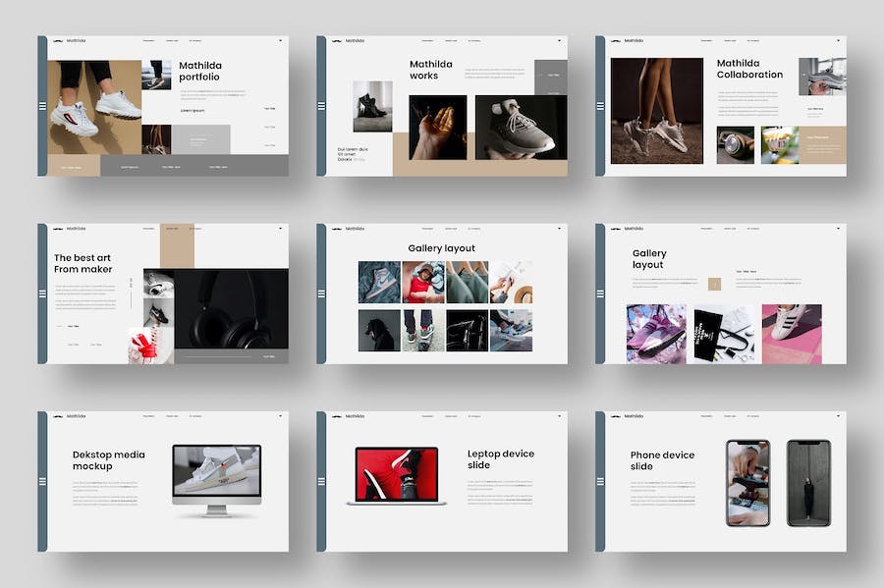Click 'The best art From maker' heading
This screenshot has height=588, width=884.
point(83,263)
